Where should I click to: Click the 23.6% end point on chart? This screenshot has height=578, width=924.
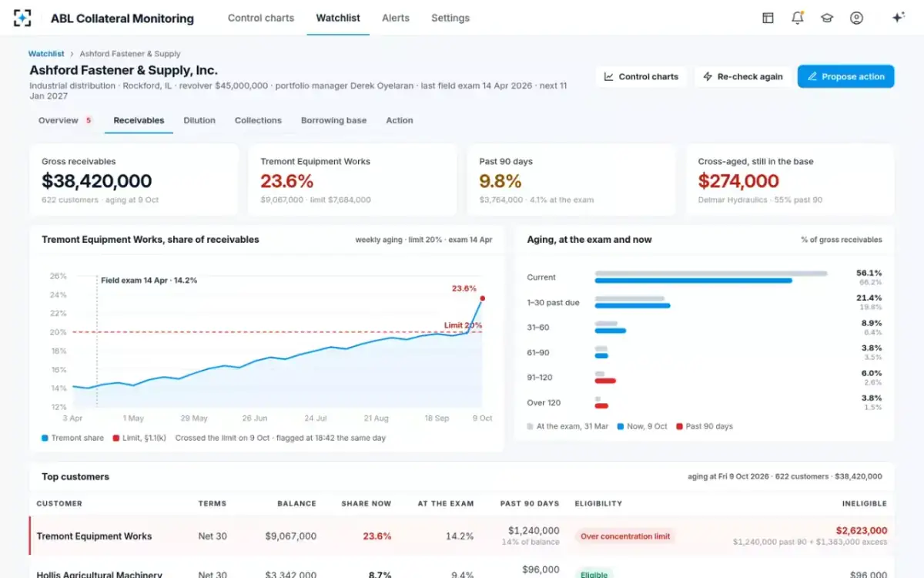coord(482,297)
